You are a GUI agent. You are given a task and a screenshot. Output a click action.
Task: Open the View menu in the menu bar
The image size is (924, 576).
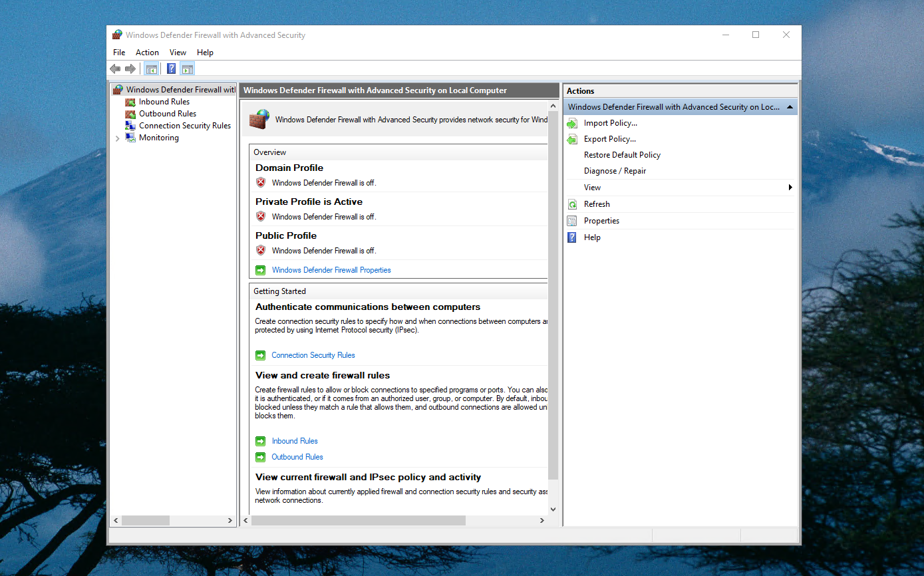[178, 53]
